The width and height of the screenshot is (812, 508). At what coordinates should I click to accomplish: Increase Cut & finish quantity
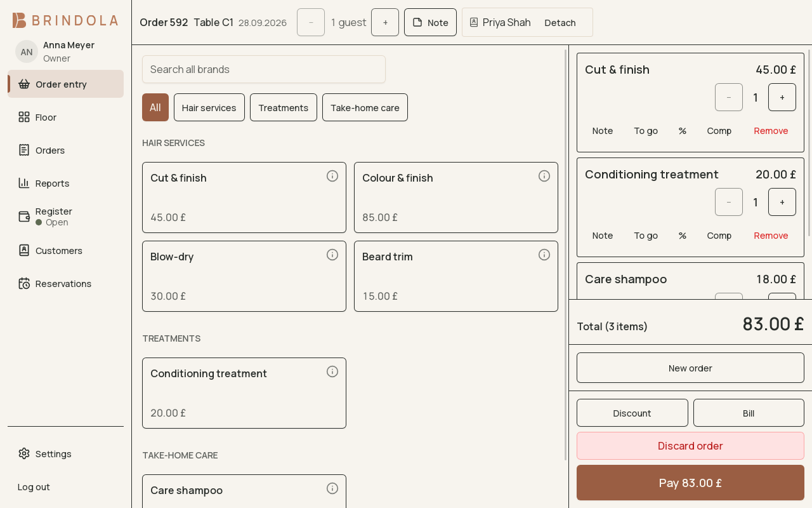[782, 97]
